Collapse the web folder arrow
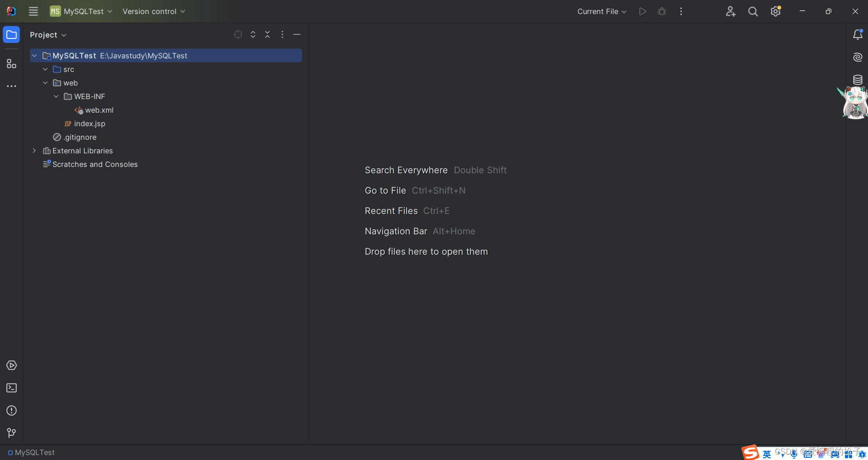The image size is (868, 460). click(45, 83)
